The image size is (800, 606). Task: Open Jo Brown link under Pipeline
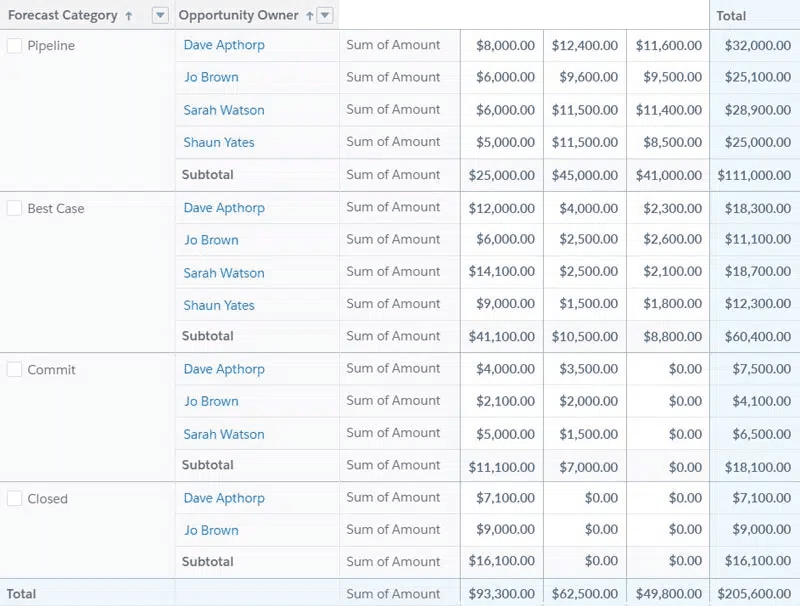pos(211,77)
